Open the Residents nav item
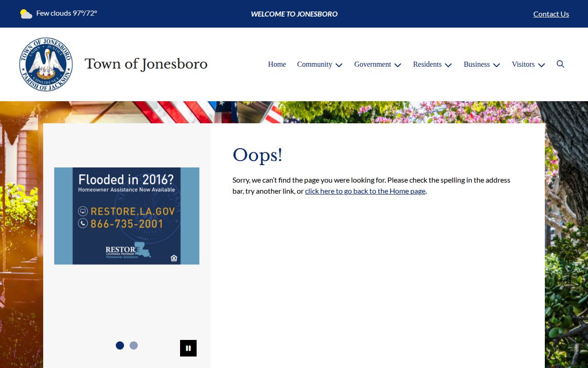The image size is (588, 368). (x=427, y=64)
